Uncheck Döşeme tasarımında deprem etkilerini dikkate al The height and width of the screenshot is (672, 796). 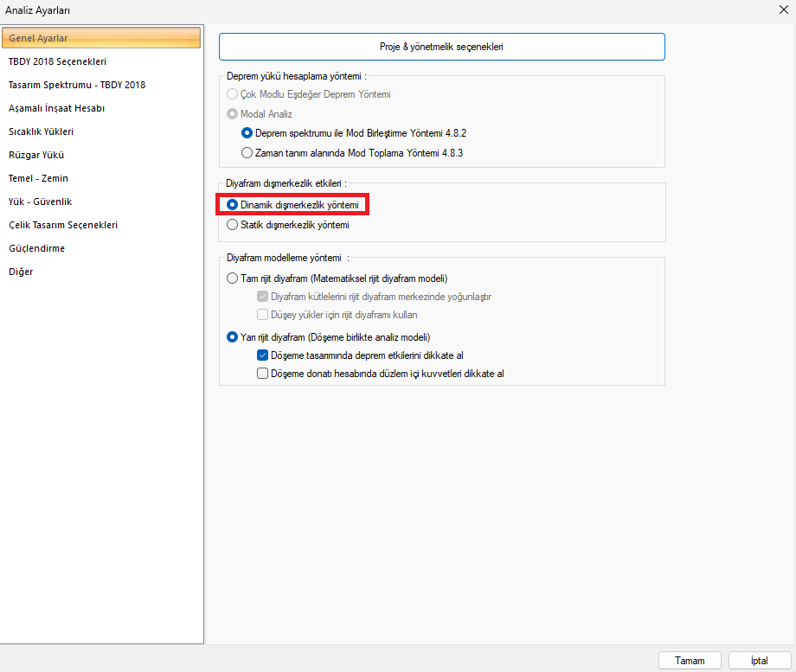(263, 355)
